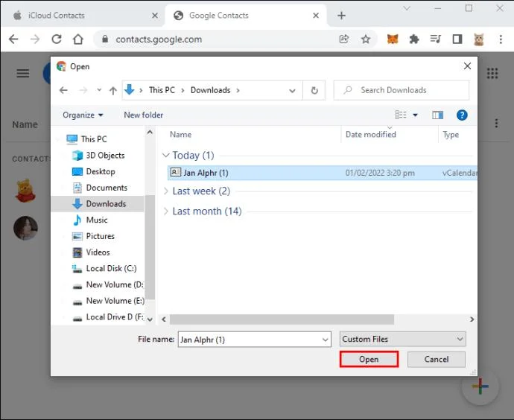Open dialog help question icon
Image resolution: width=514 pixels, height=420 pixels.
point(462,115)
